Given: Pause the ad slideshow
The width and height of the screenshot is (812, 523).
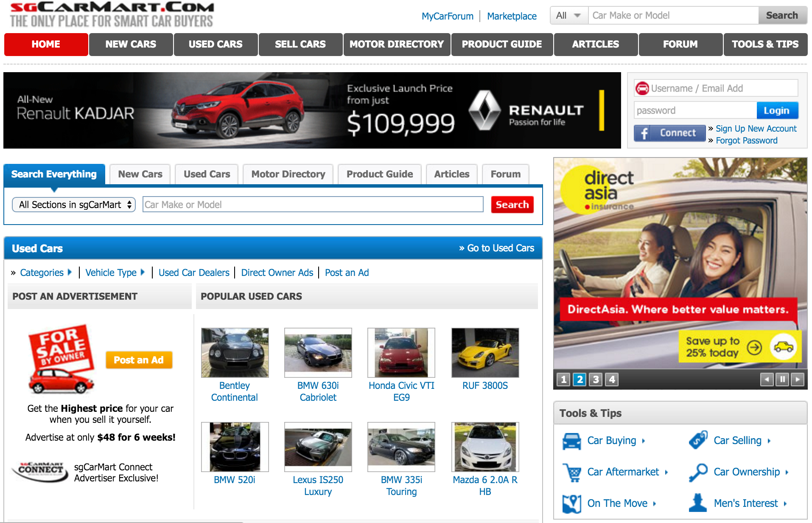Looking at the screenshot, I should click(782, 380).
